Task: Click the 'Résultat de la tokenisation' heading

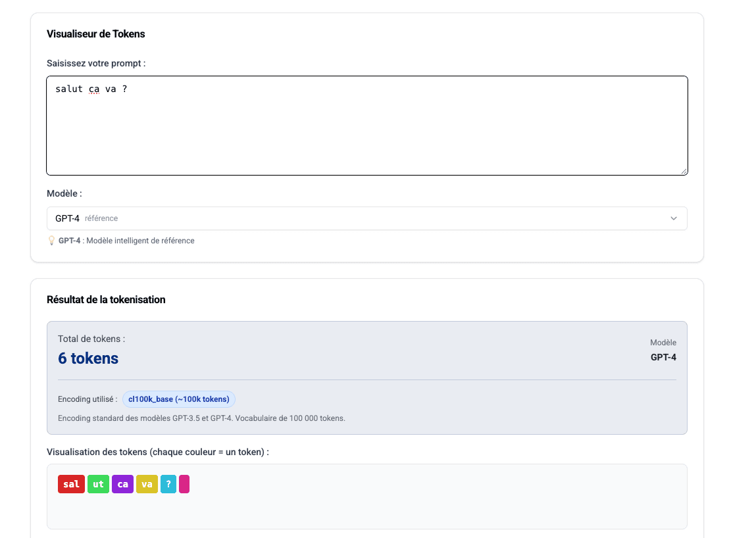Action: coord(105,299)
